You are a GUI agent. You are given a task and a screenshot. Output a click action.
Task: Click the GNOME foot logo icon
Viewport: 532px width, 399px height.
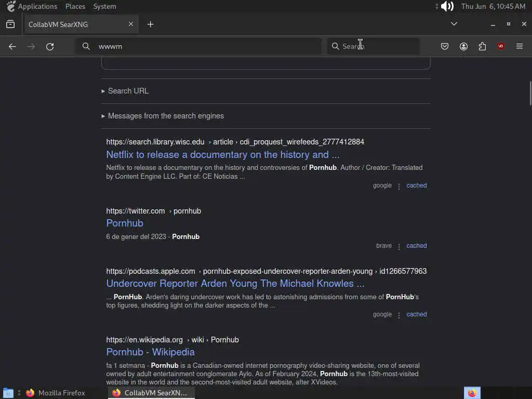pos(11,6)
